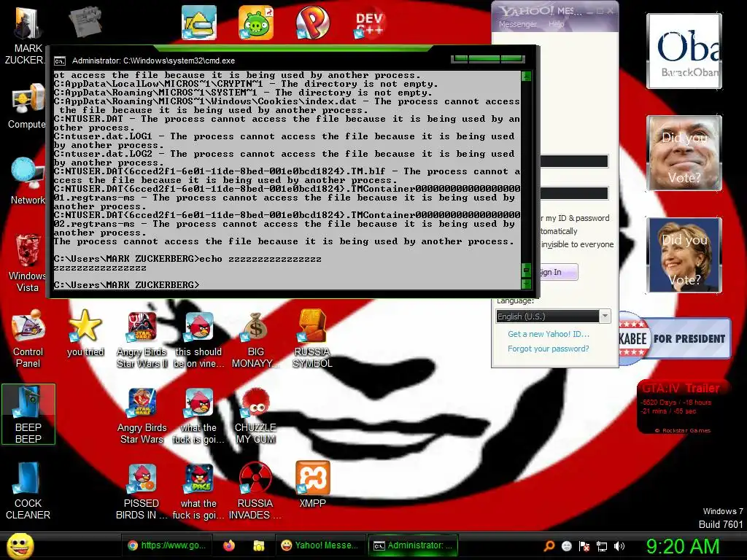Click 'Forgot your password?' link

[549, 349]
